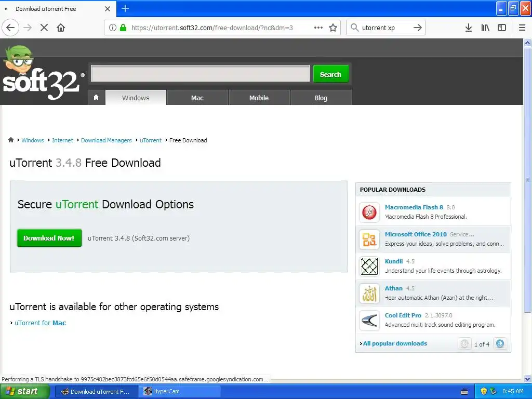Submit the 'utorrent xp' search arrow
The height and width of the screenshot is (399, 532).
click(x=418, y=28)
